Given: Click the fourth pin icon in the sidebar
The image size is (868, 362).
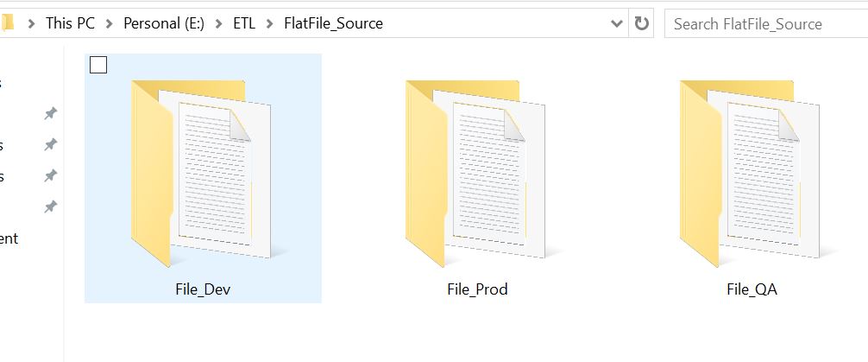Looking at the screenshot, I should coord(50,206).
